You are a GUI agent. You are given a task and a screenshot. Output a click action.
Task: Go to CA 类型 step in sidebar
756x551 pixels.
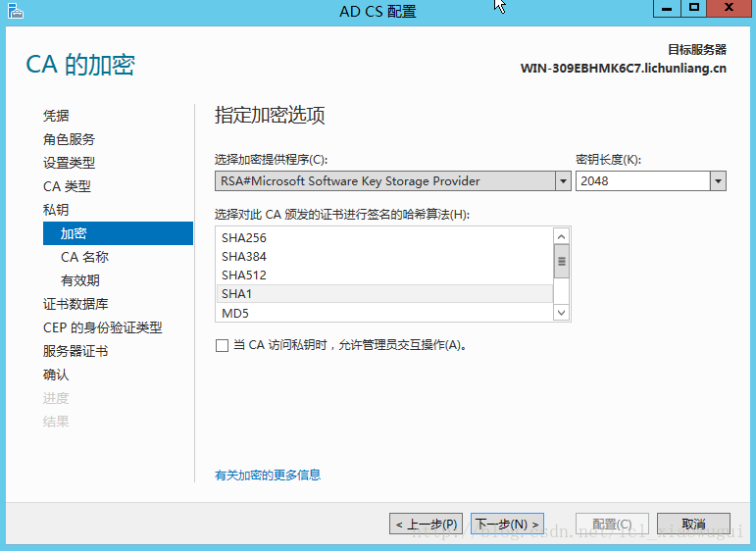point(67,186)
